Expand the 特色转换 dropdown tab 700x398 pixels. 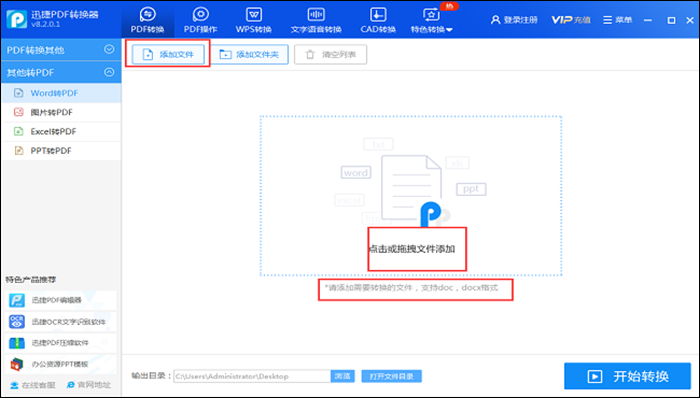click(x=431, y=21)
